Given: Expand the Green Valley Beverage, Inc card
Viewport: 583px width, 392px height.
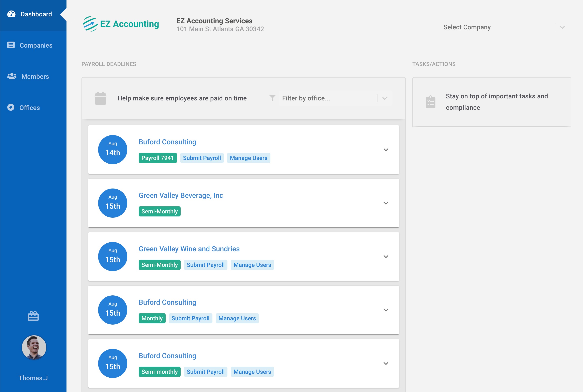Looking at the screenshot, I should [386, 203].
